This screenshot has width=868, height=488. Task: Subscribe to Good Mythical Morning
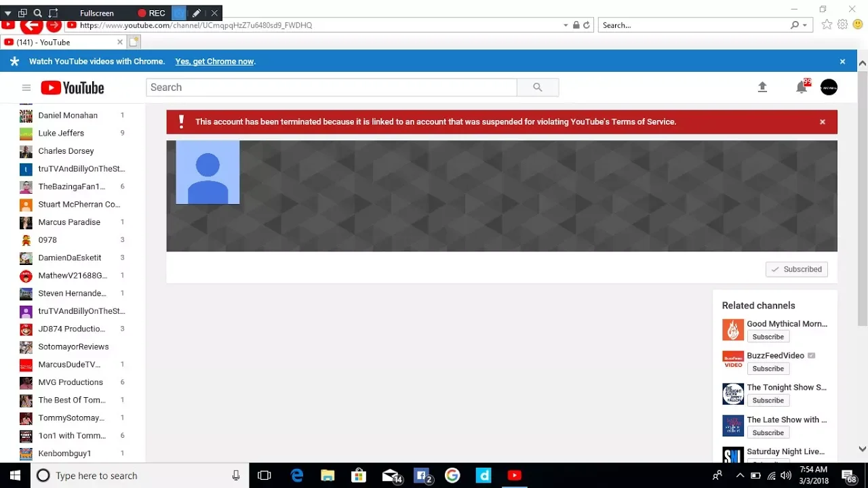(x=768, y=337)
